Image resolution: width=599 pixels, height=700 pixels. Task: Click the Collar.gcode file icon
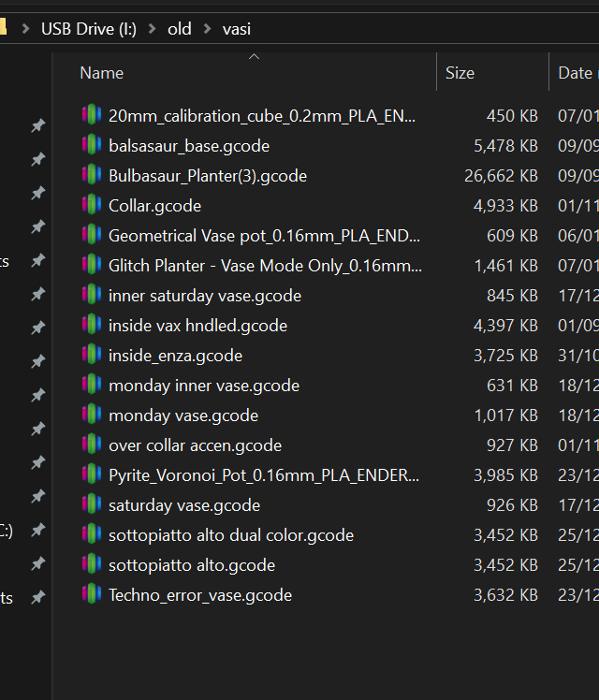[x=91, y=205]
